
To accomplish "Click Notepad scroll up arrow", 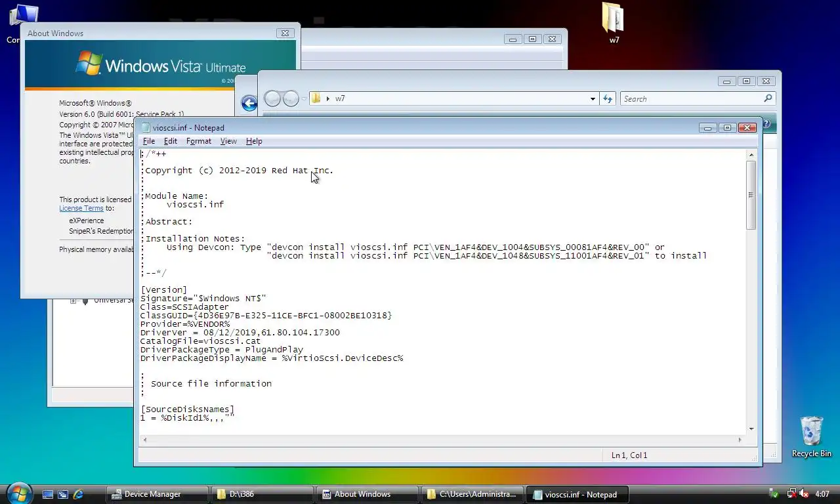I will 751,155.
